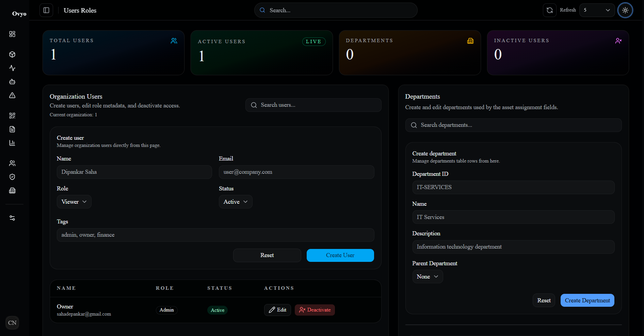Click the Admin role badge

[x=167, y=310]
